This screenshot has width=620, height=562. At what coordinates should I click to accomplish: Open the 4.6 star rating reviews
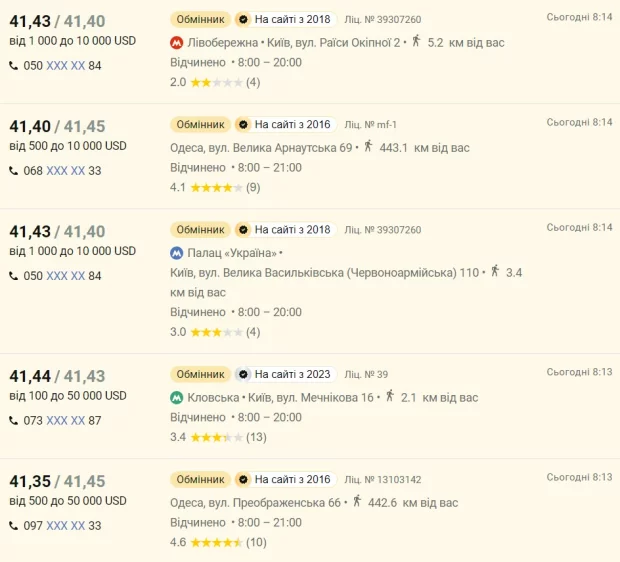(x=217, y=542)
